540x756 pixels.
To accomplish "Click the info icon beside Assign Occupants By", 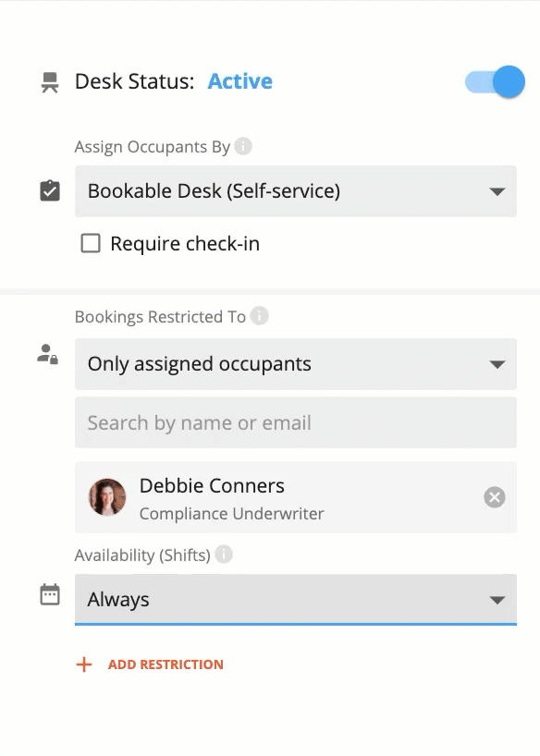I will click(x=245, y=145).
